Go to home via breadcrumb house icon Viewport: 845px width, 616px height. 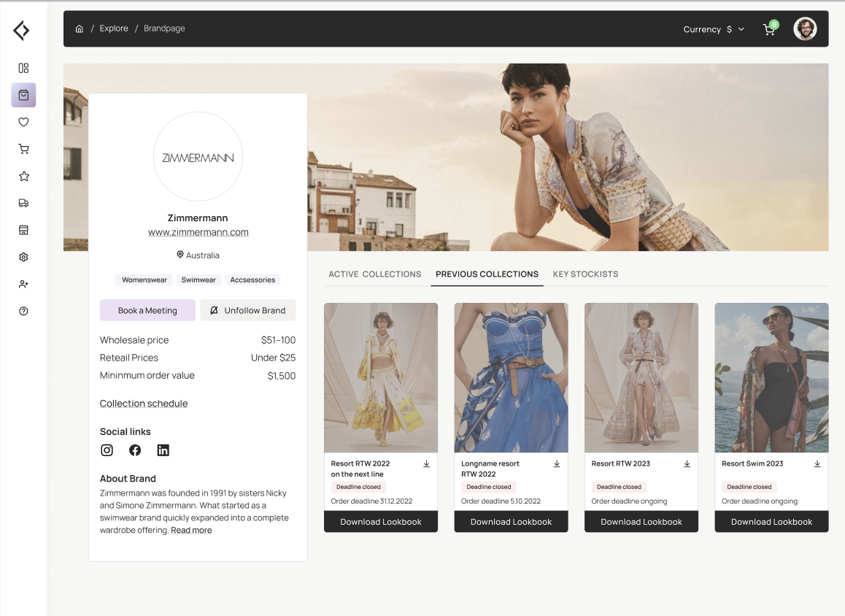(x=80, y=28)
